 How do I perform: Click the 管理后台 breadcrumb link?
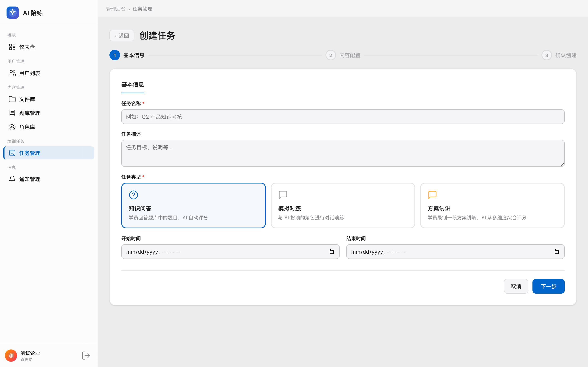[116, 9]
